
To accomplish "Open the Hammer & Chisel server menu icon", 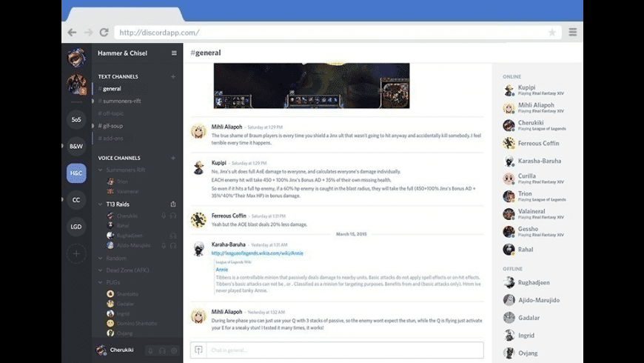I will click(x=174, y=53).
